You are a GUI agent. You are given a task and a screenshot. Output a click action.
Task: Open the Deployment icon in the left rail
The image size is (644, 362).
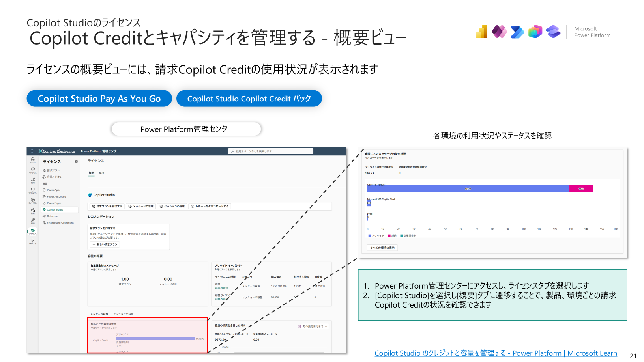[x=33, y=221]
